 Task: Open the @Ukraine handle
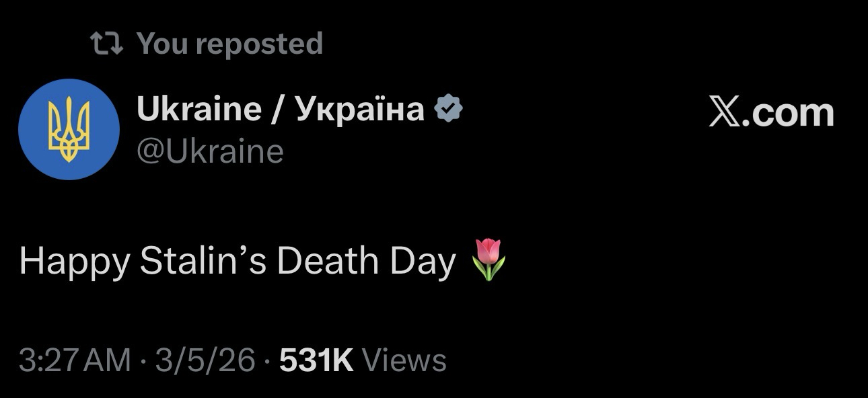[210, 152]
